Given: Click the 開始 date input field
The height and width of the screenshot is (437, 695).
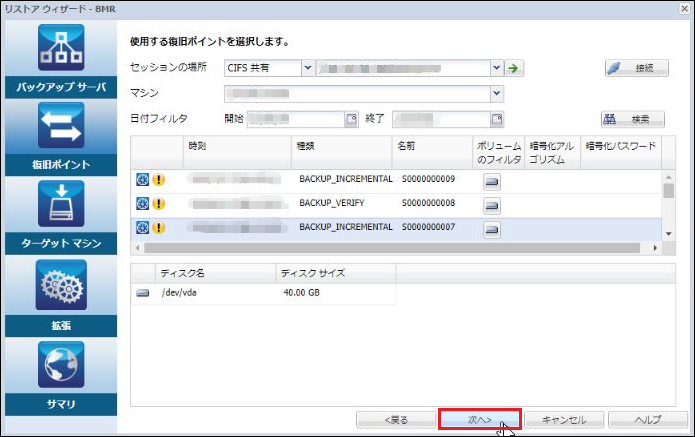Looking at the screenshot, I should [x=296, y=119].
